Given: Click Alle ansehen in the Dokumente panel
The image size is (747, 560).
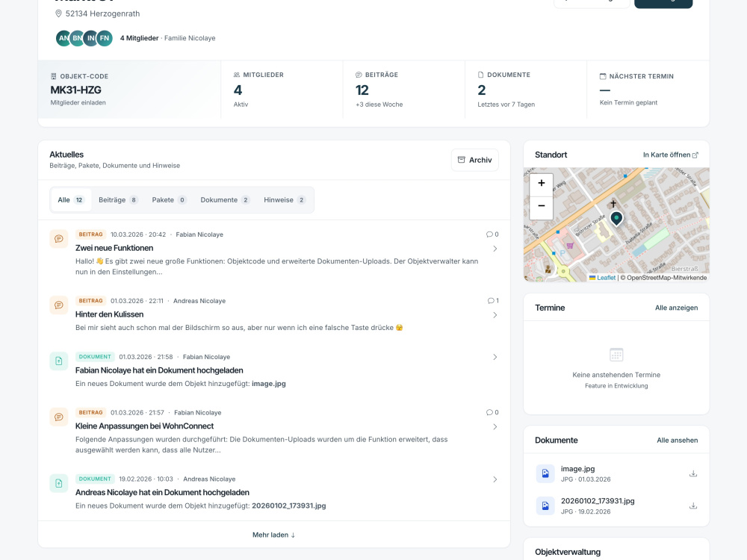Looking at the screenshot, I should tap(677, 440).
